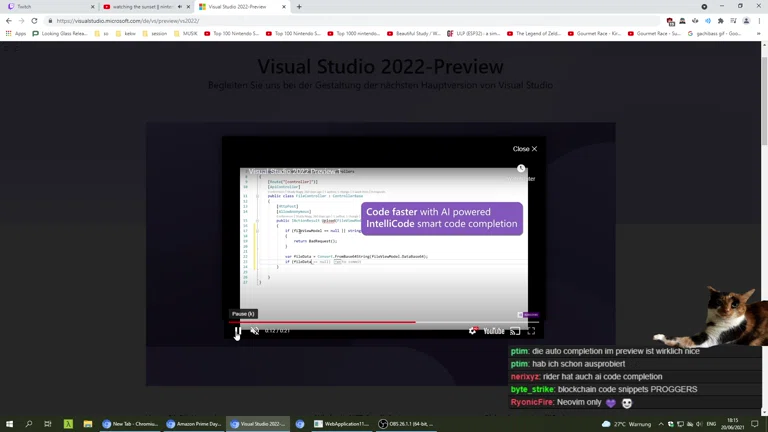Close the video overlay
This screenshot has height=432, width=768.
pyautogui.click(x=525, y=149)
